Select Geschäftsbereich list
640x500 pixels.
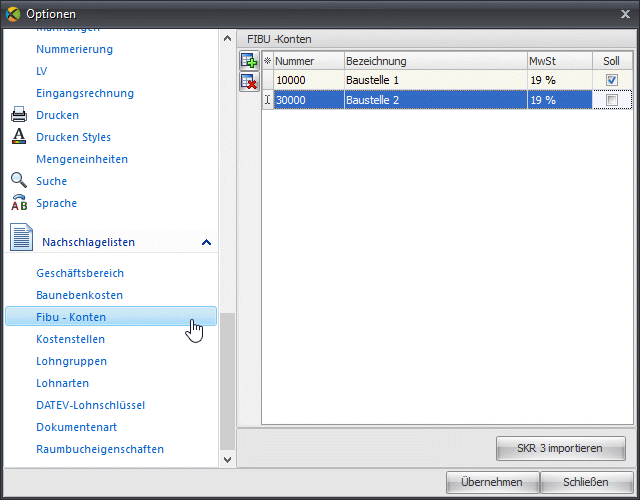(x=80, y=273)
